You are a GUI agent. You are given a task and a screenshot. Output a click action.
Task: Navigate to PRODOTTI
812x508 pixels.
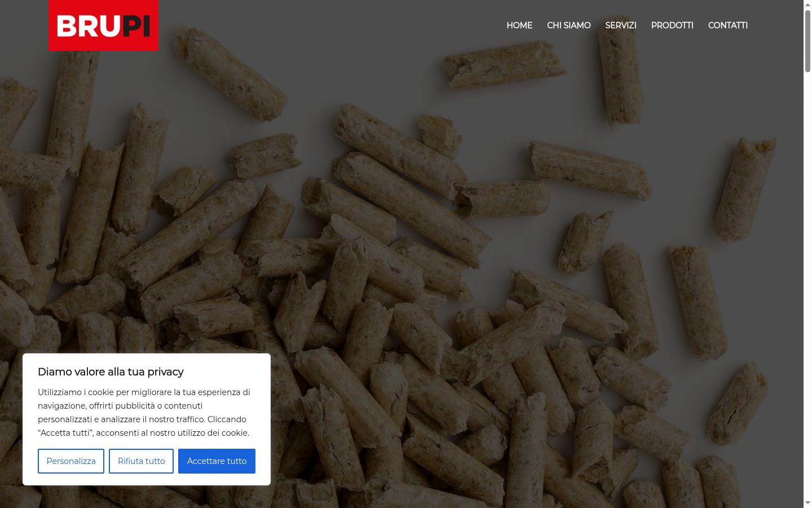click(x=672, y=25)
